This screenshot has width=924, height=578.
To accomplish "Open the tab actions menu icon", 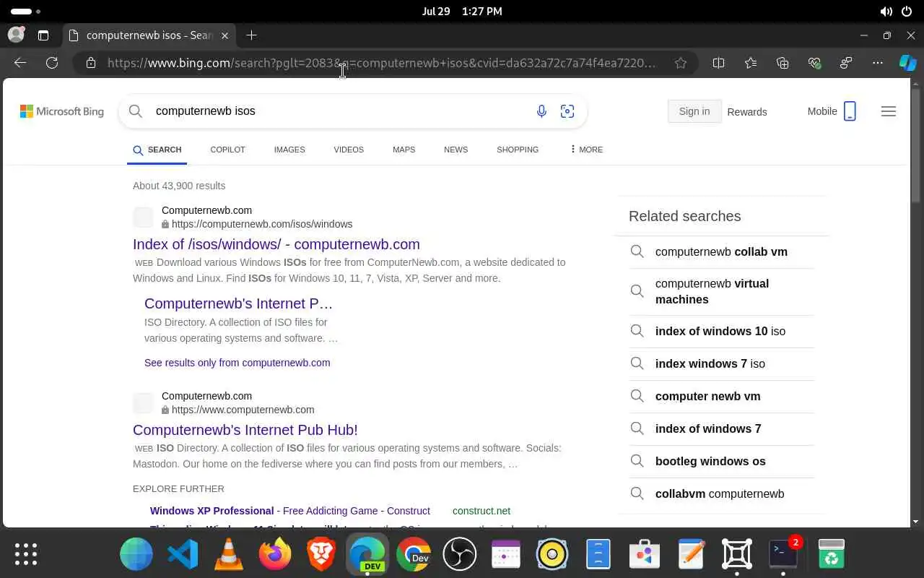I will pos(43,35).
